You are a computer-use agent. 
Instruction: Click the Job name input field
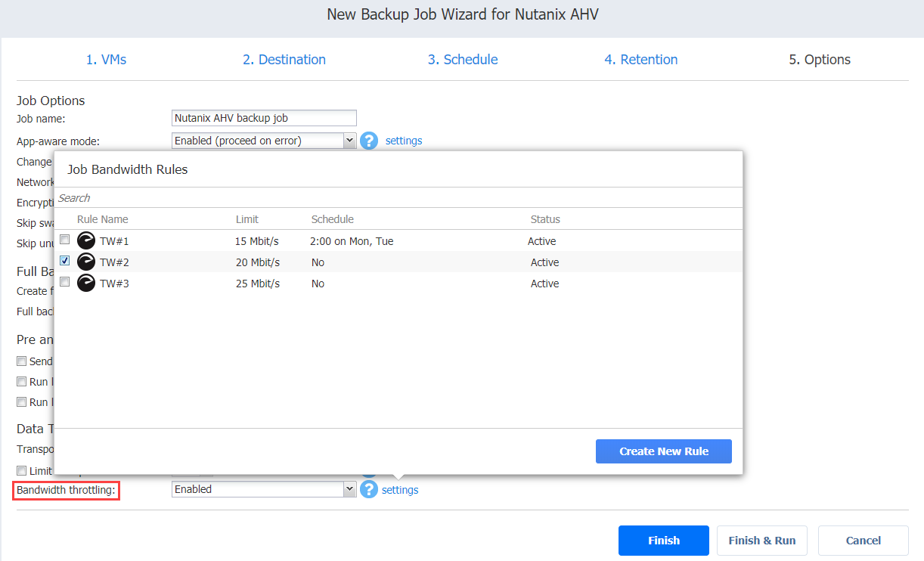(264, 118)
